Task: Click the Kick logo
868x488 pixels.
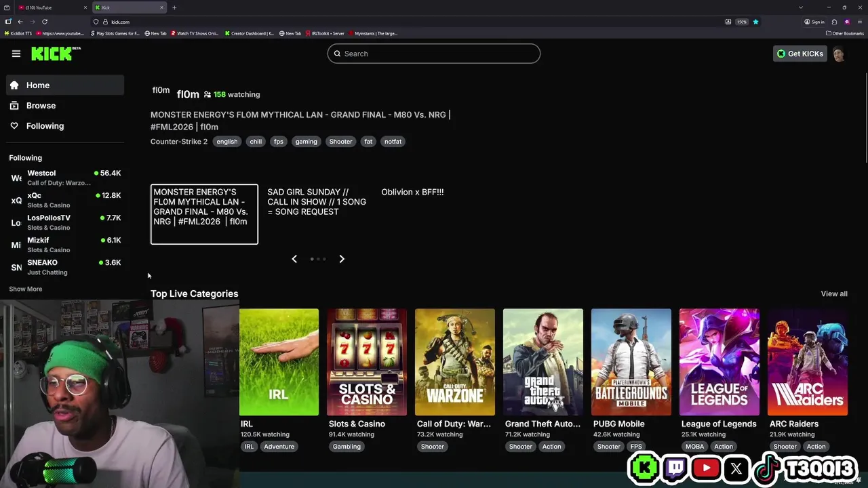Action: click(x=56, y=54)
